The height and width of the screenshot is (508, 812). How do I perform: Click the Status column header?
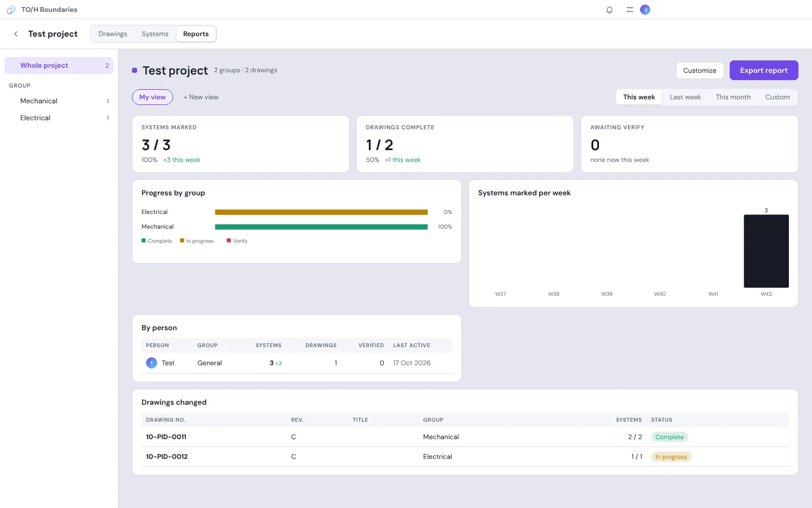point(661,420)
